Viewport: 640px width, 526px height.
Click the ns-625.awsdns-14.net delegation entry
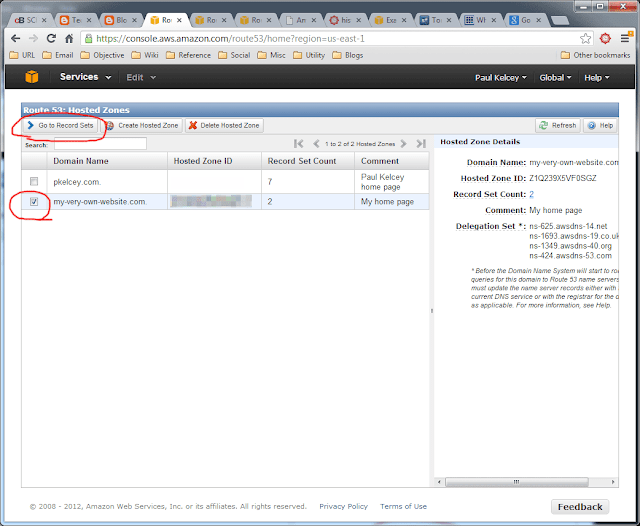pyautogui.click(x=568, y=226)
